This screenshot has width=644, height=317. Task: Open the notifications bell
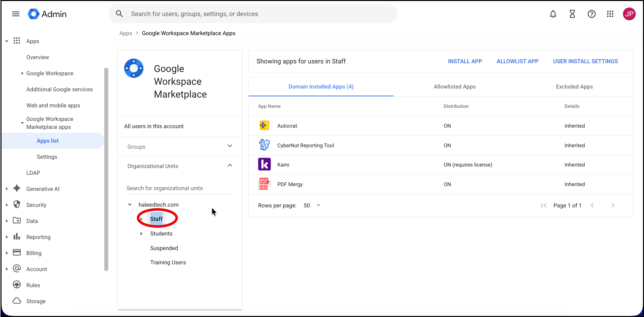click(553, 14)
